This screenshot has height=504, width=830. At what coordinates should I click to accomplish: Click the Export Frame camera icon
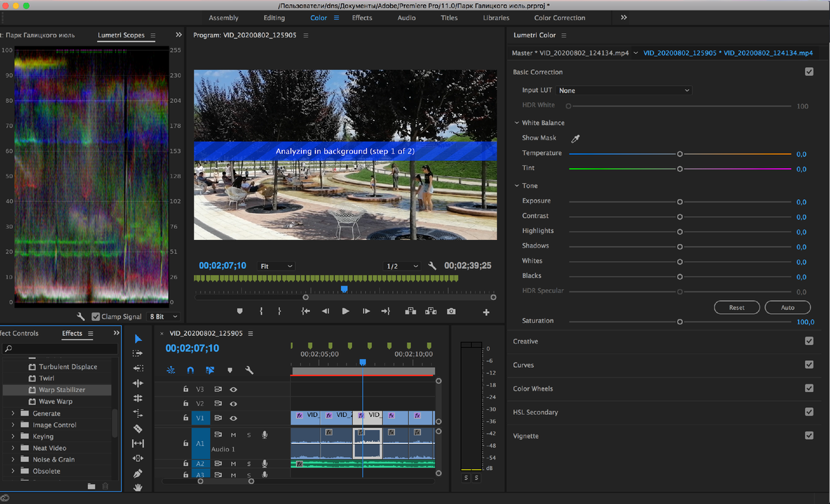tap(451, 312)
